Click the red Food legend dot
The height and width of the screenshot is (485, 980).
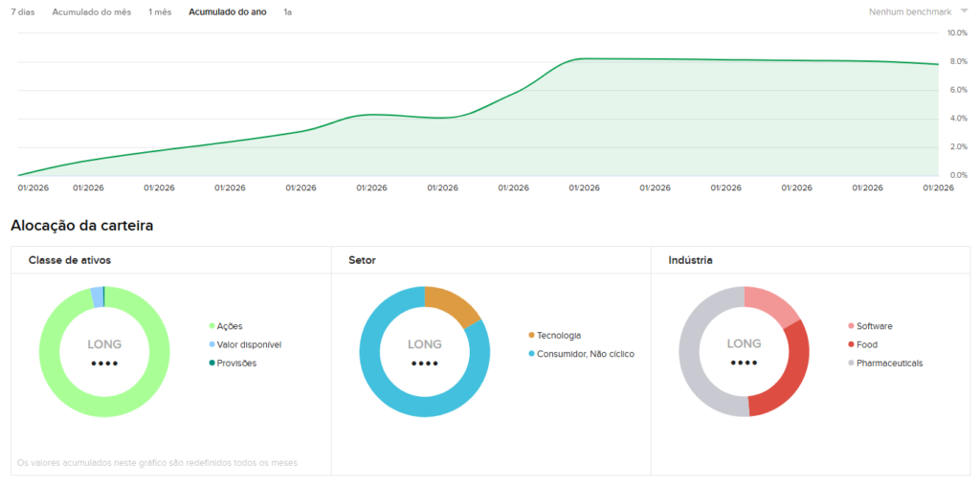click(851, 344)
